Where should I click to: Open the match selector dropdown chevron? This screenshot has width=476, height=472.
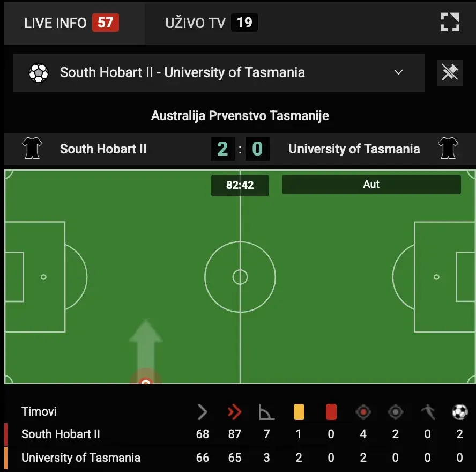tap(398, 72)
